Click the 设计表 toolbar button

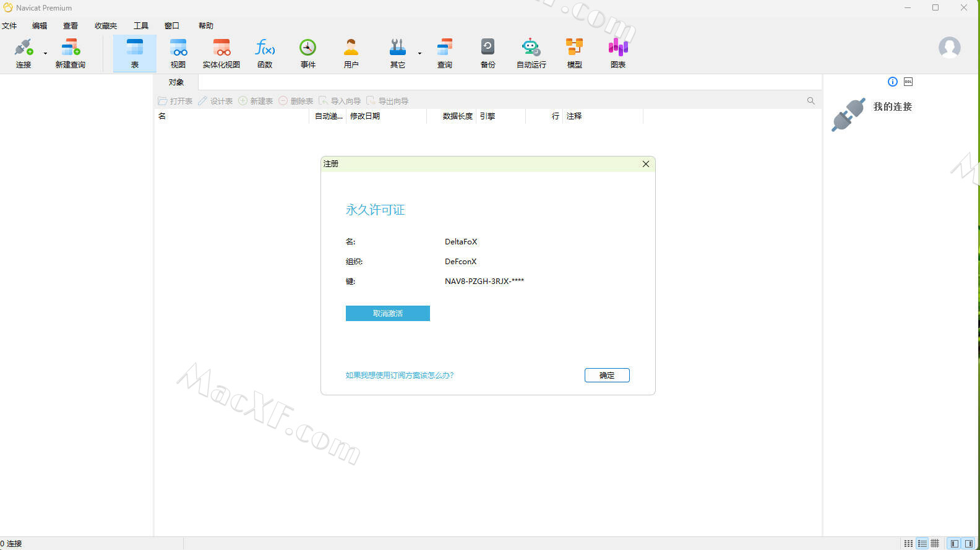215,101
